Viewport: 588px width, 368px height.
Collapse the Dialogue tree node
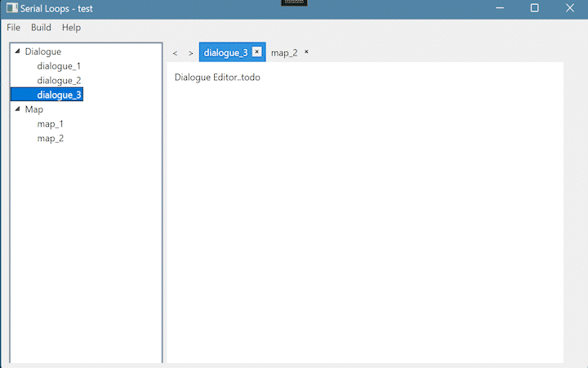coord(17,51)
